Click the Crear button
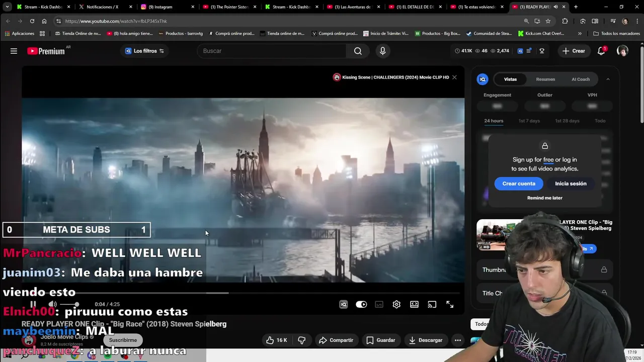 tap(574, 51)
